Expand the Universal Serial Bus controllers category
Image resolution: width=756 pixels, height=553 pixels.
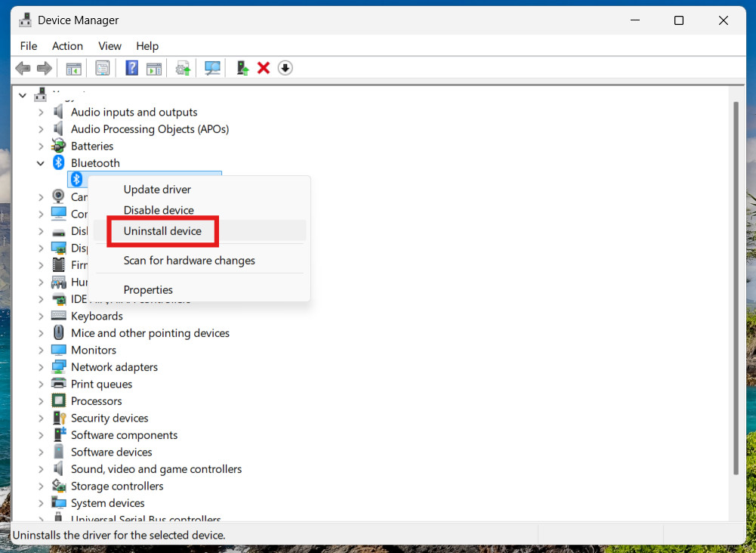[42, 519]
